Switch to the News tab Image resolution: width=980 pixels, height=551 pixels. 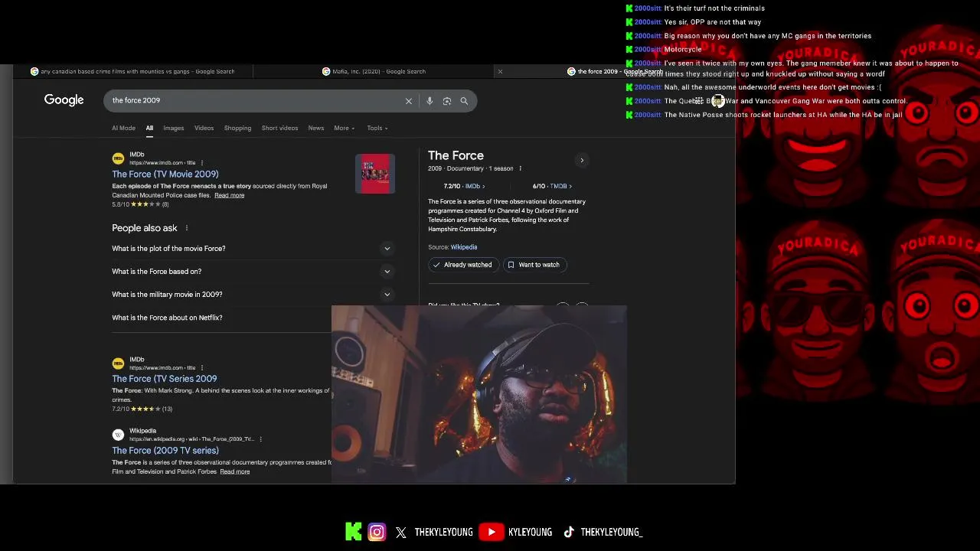pyautogui.click(x=315, y=129)
